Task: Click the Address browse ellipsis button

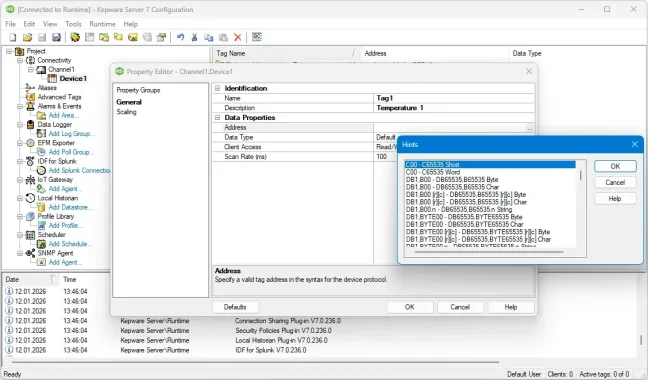Action: click(x=530, y=128)
